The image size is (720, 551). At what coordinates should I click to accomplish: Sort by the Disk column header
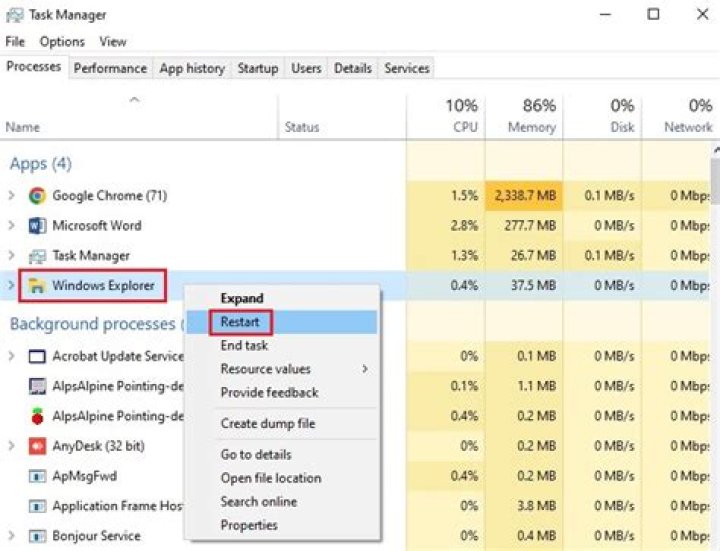pos(602,117)
